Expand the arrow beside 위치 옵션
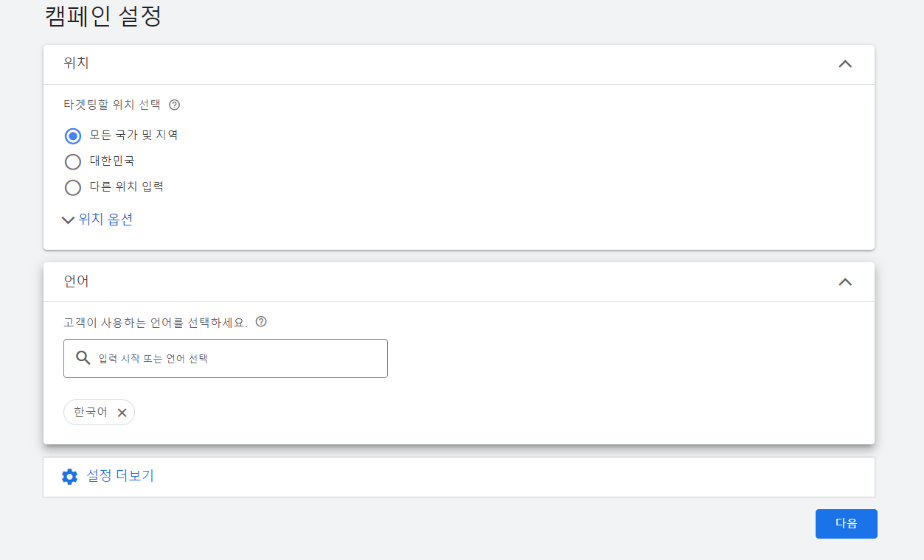Viewport: 924px width, 560px height. 69,220
